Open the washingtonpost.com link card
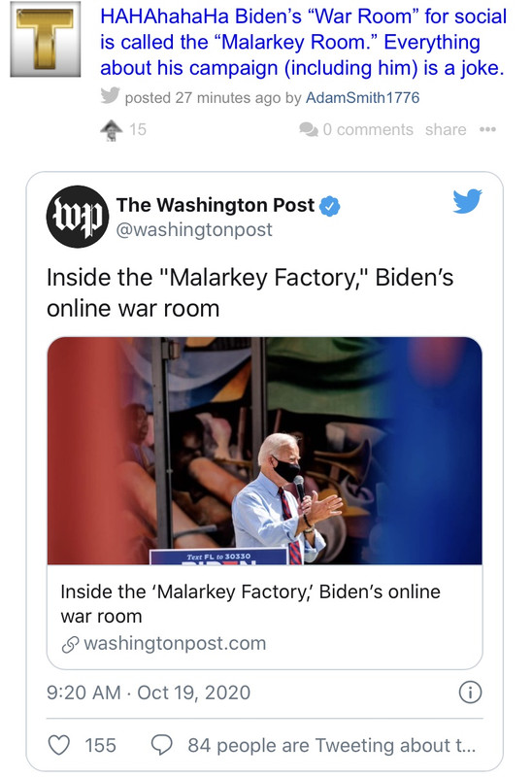This screenshot has width=532, height=777. click(x=264, y=617)
